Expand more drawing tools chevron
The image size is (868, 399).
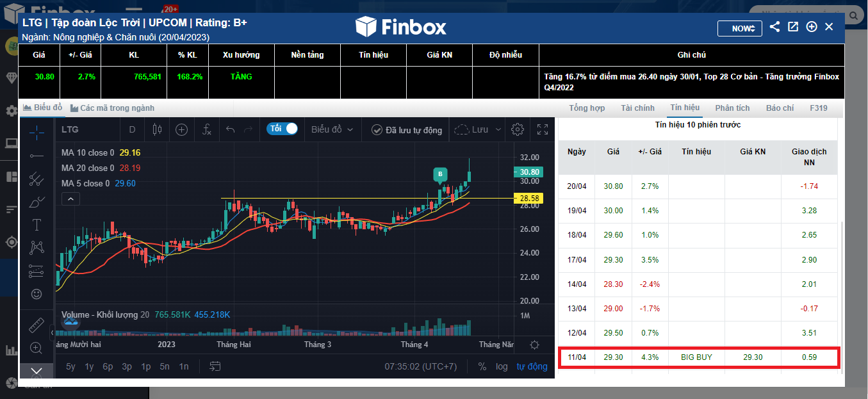(37, 371)
